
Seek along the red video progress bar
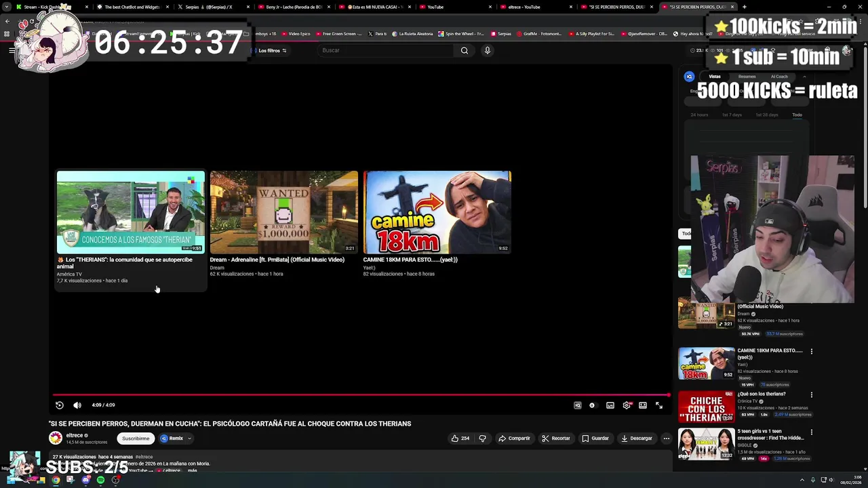(x=361, y=394)
